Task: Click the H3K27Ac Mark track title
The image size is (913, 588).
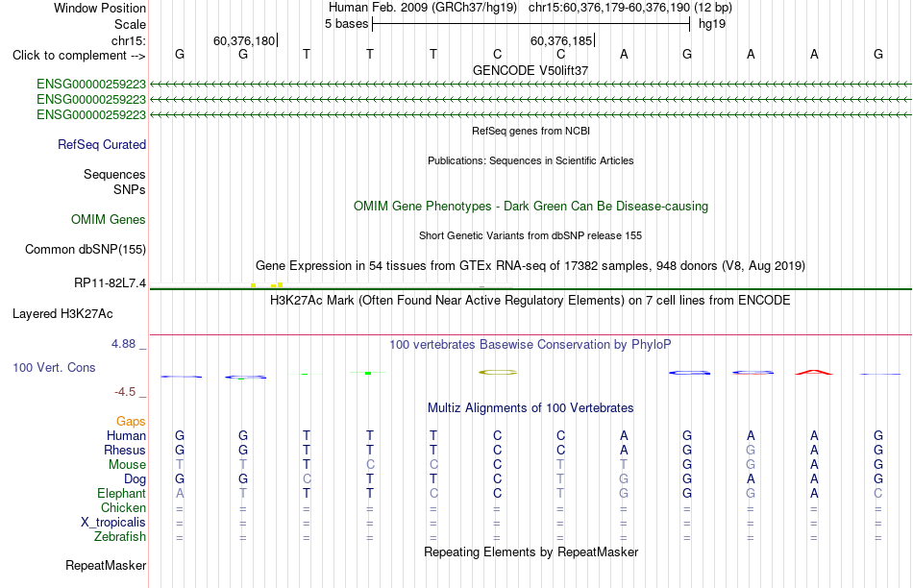Action: 531,301
